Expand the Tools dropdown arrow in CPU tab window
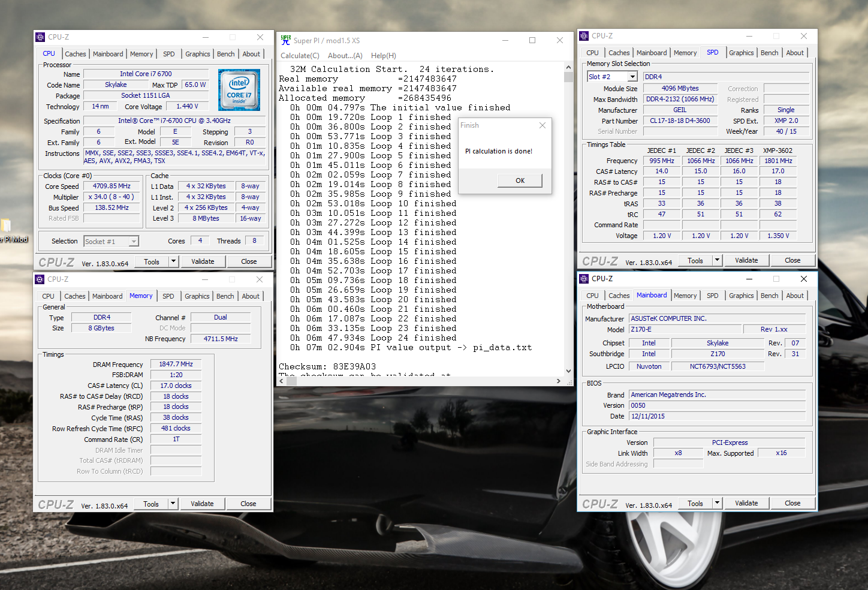The image size is (868, 590). click(174, 261)
